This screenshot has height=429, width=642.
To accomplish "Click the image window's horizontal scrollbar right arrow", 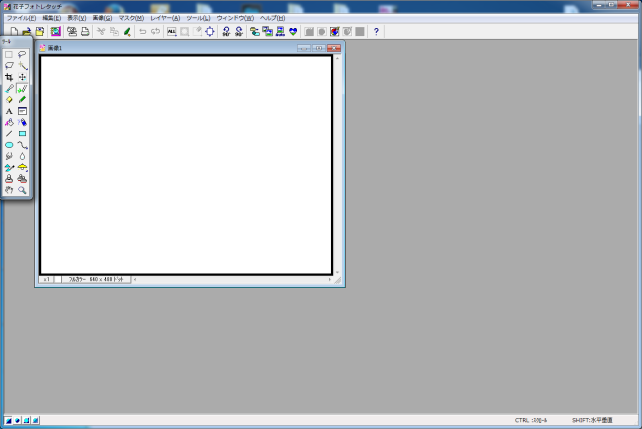I will 330,279.
